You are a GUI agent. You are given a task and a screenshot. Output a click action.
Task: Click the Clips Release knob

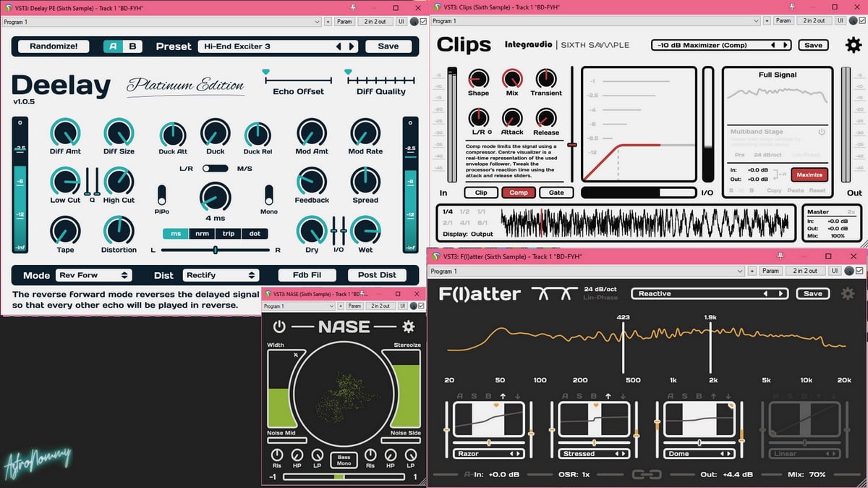[546, 118]
